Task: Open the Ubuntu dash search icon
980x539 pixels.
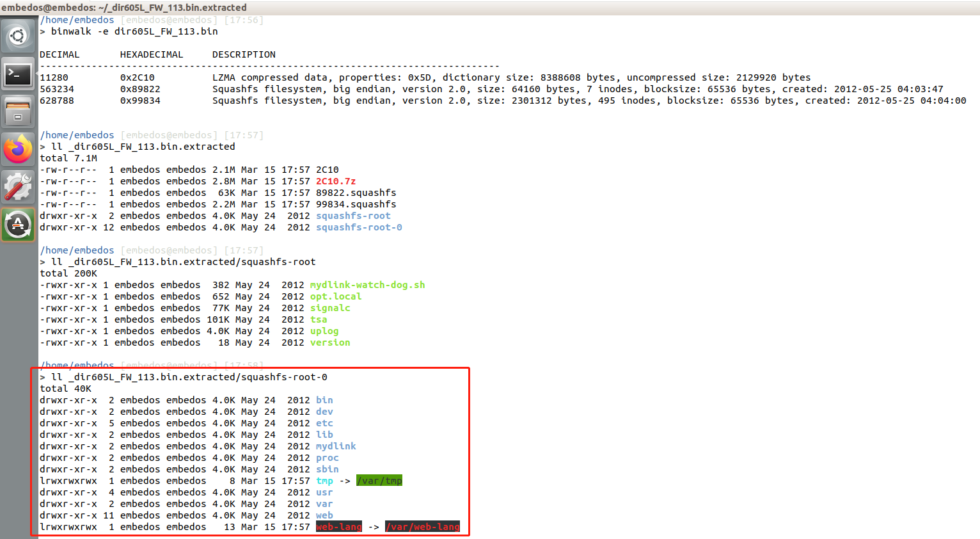Action: click(18, 36)
